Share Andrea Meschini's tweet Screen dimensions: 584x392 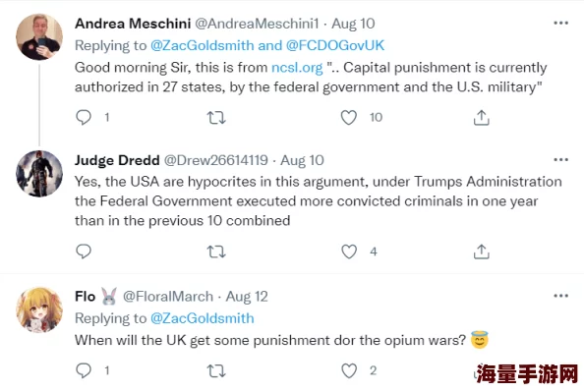click(481, 118)
